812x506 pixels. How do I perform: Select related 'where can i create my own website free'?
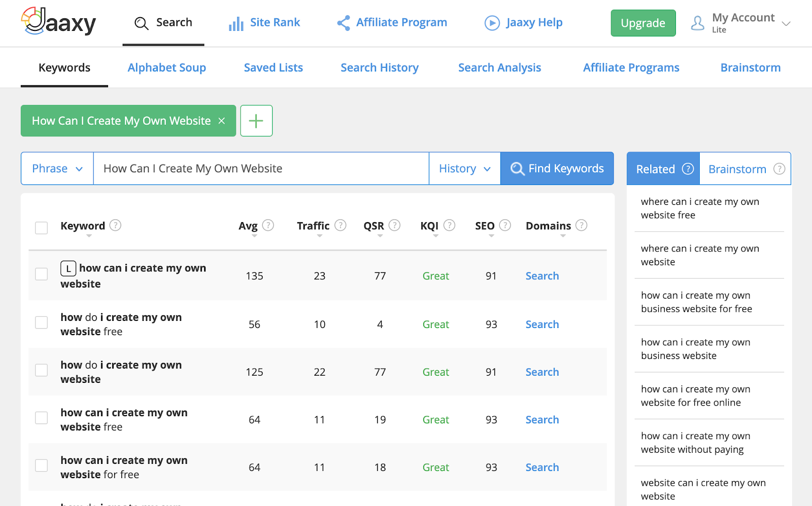click(x=700, y=208)
